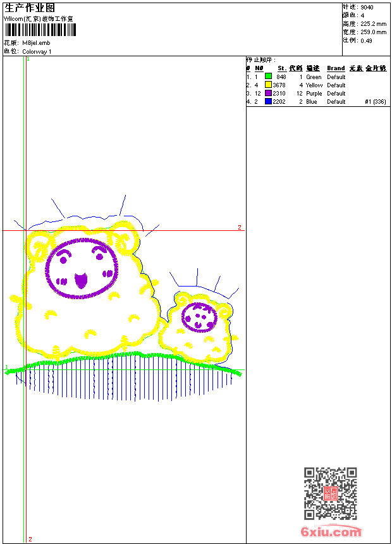Click the QR code at the bottom right
The image size is (392, 544).
330,493
